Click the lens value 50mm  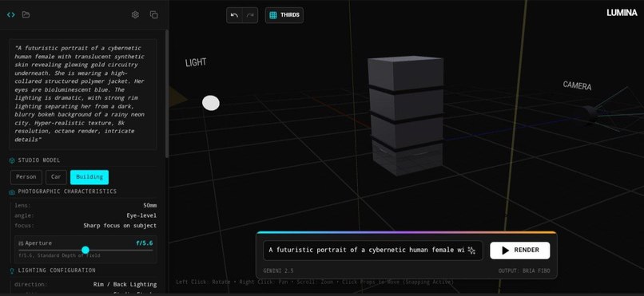[150, 205]
